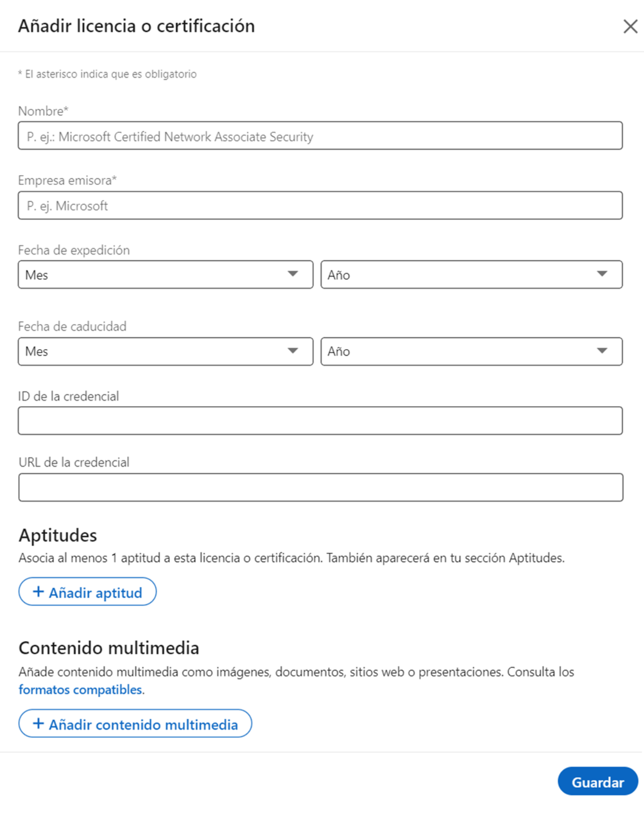The image size is (644, 813).
Task: Click the arrow on the expedición Año selector
Action: point(602,274)
